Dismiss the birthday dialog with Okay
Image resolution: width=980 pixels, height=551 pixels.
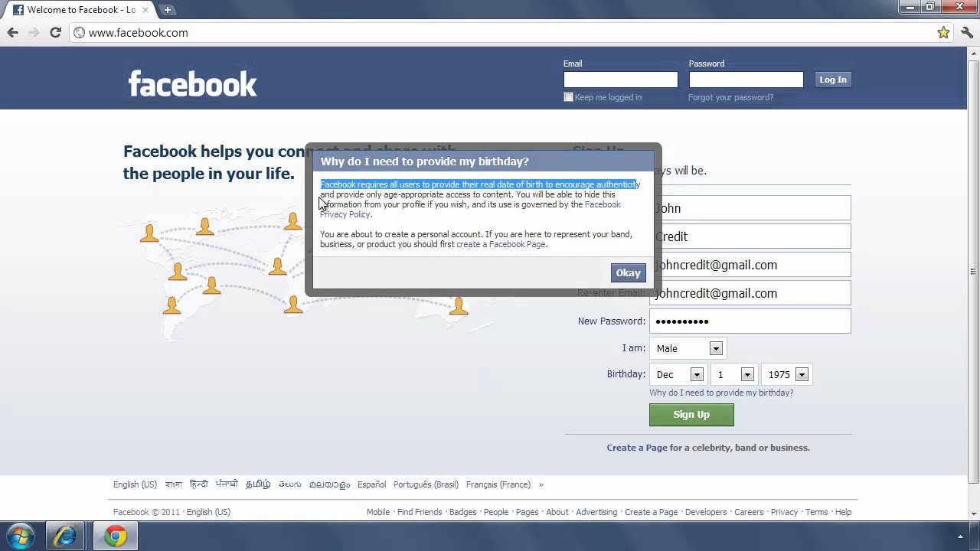point(628,273)
